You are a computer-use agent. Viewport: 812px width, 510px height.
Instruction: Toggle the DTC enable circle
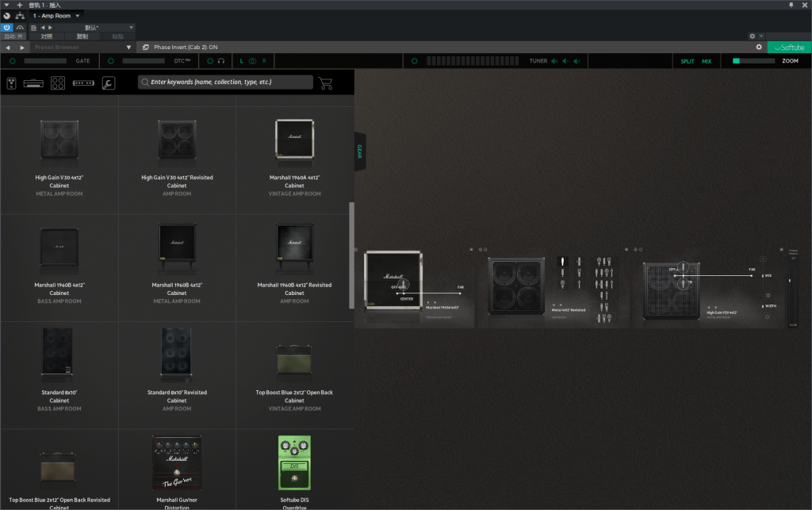[111, 61]
